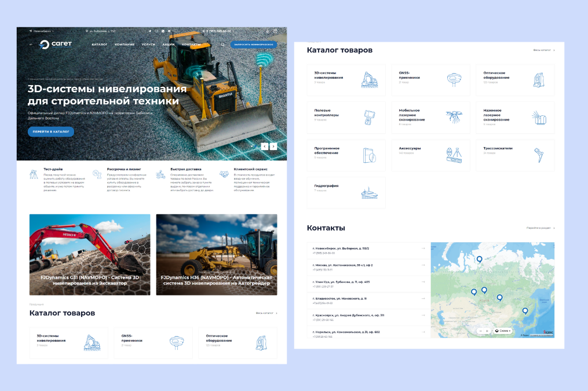
Task: Open the Контакты menu item
Action: (191, 44)
